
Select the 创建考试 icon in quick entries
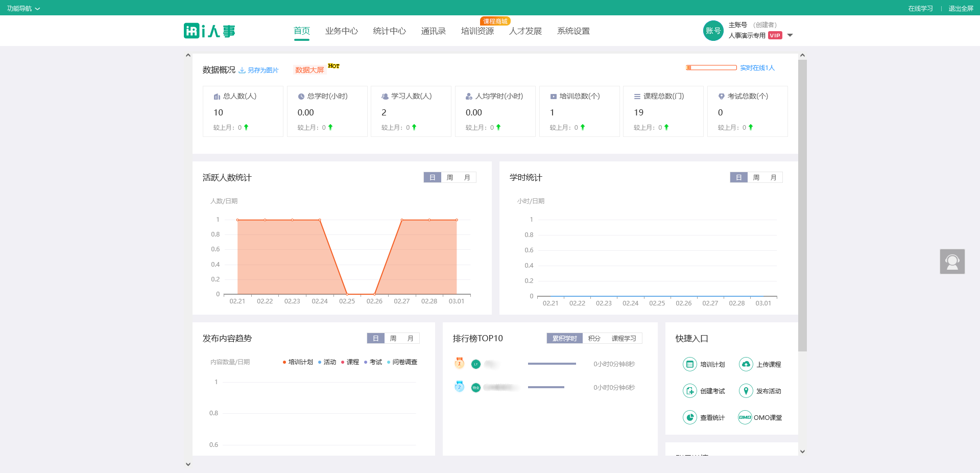pos(690,391)
